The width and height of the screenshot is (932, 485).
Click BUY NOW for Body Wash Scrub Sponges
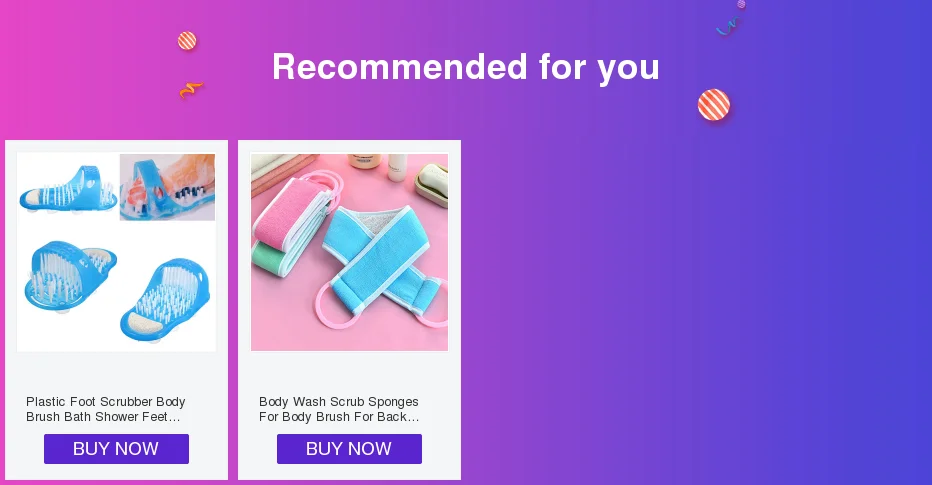[350, 449]
